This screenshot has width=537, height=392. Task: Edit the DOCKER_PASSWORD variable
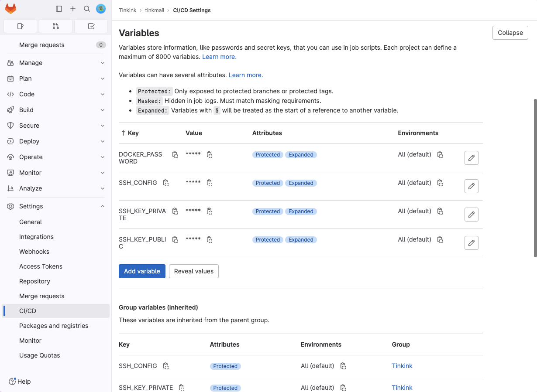pos(472,158)
